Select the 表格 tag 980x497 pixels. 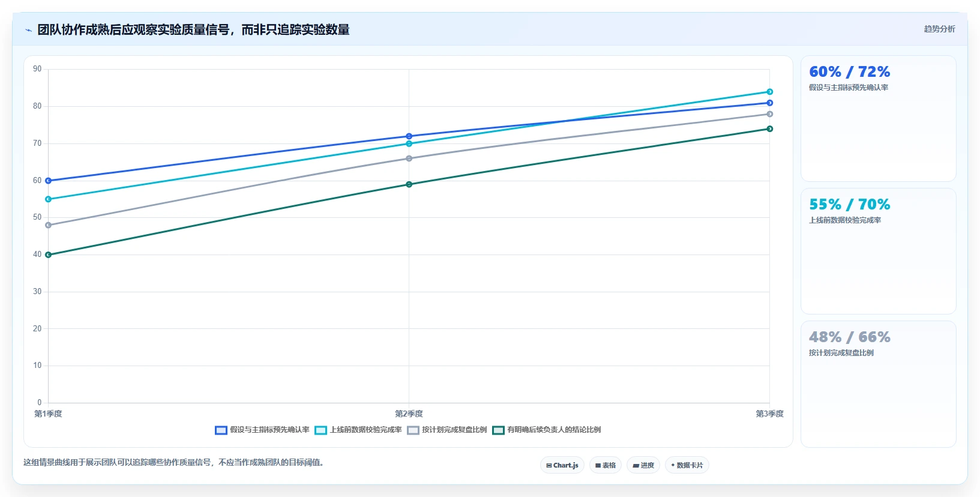[606, 465]
